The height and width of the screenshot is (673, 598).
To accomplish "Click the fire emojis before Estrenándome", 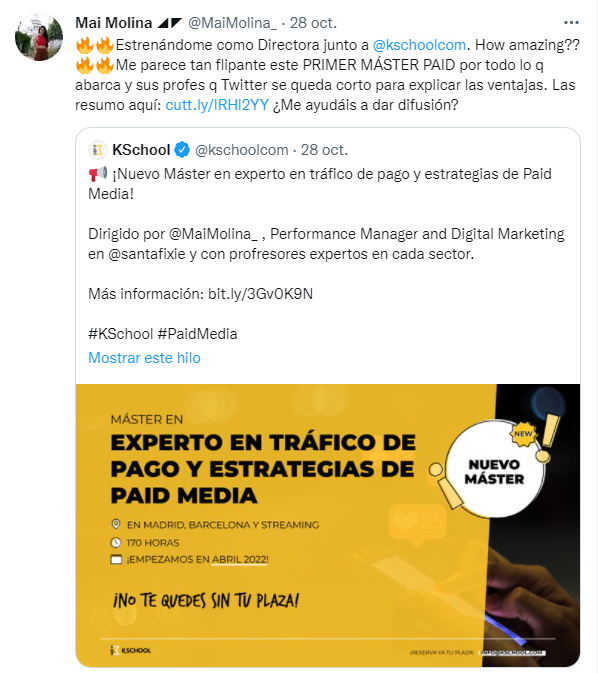I will pyautogui.click(x=94, y=45).
